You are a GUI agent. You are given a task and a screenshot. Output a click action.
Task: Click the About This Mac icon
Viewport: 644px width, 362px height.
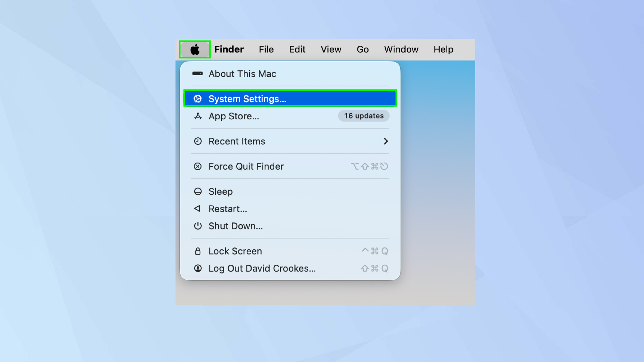[x=197, y=74]
